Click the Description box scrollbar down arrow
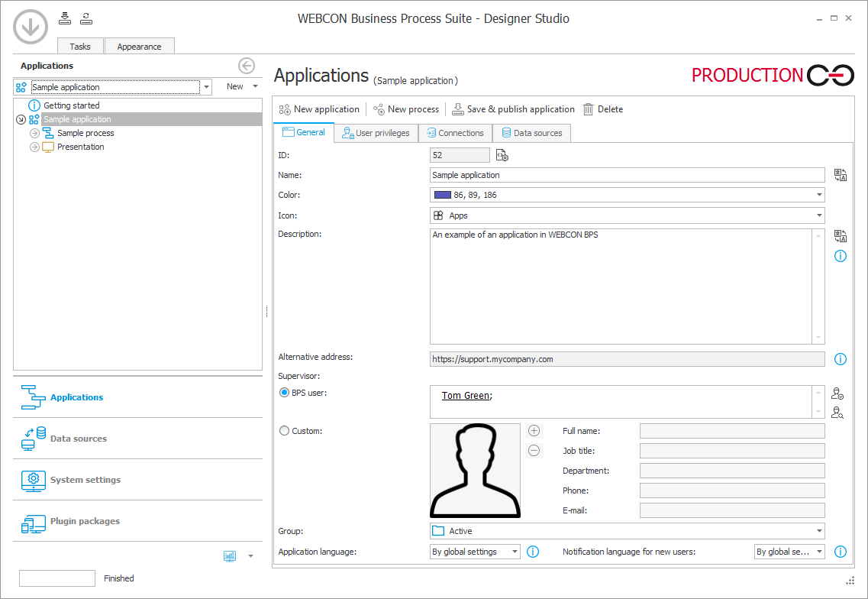The width and height of the screenshot is (868, 599). pyautogui.click(x=818, y=338)
